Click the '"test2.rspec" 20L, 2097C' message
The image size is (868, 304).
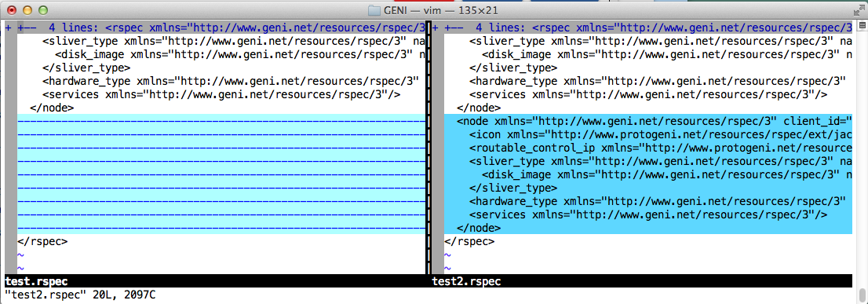coord(80,295)
